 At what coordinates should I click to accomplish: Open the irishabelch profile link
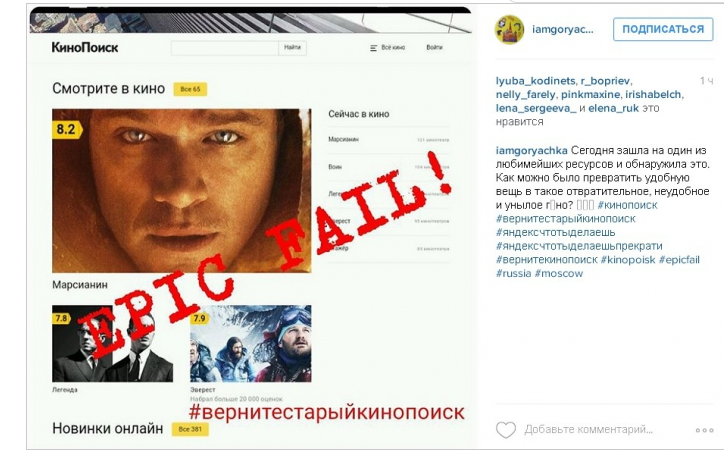coord(653,95)
